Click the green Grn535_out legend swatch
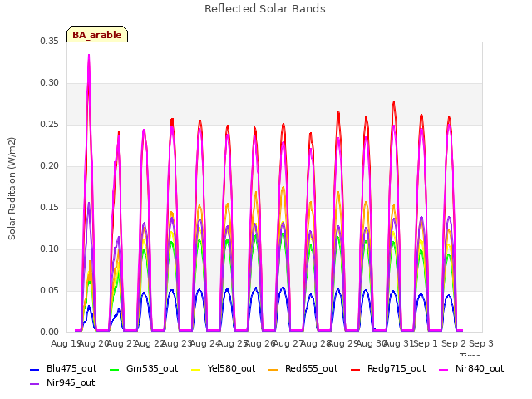Viewport: 532px width, 399px height. (115, 369)
